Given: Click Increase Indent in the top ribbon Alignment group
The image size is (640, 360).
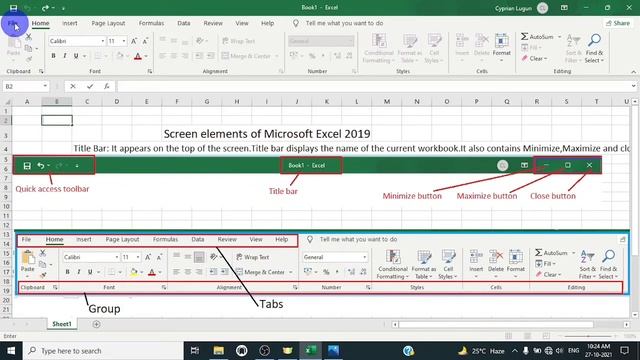Looking at the screenshot, I should click(211, 56).
